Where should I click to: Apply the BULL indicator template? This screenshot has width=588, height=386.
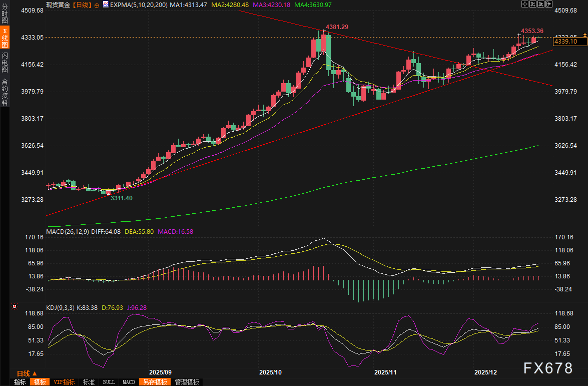point(108,382)
